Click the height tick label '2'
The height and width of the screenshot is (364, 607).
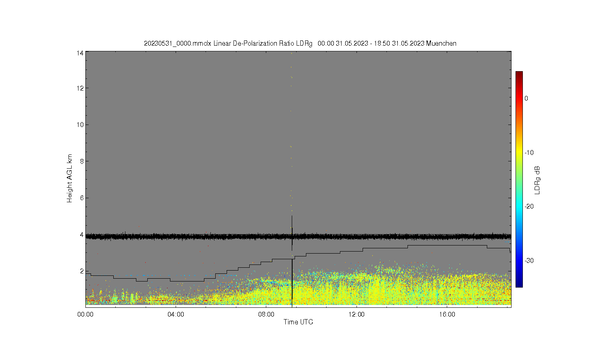(82, 271)
